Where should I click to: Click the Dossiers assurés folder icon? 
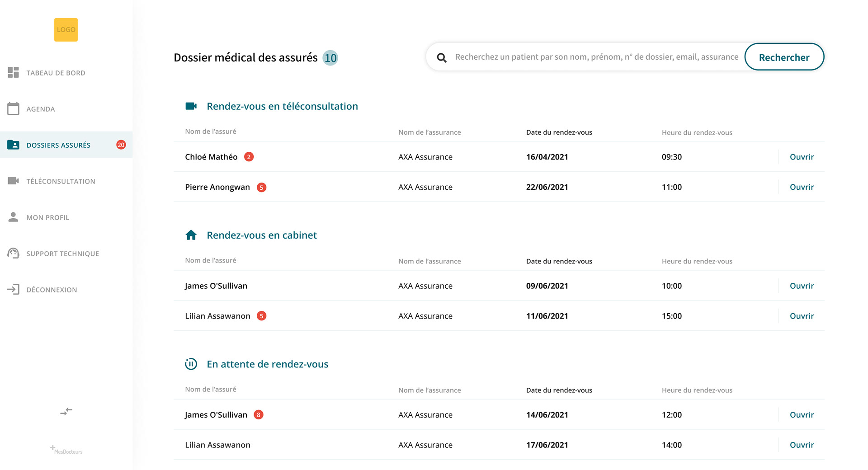13,145
